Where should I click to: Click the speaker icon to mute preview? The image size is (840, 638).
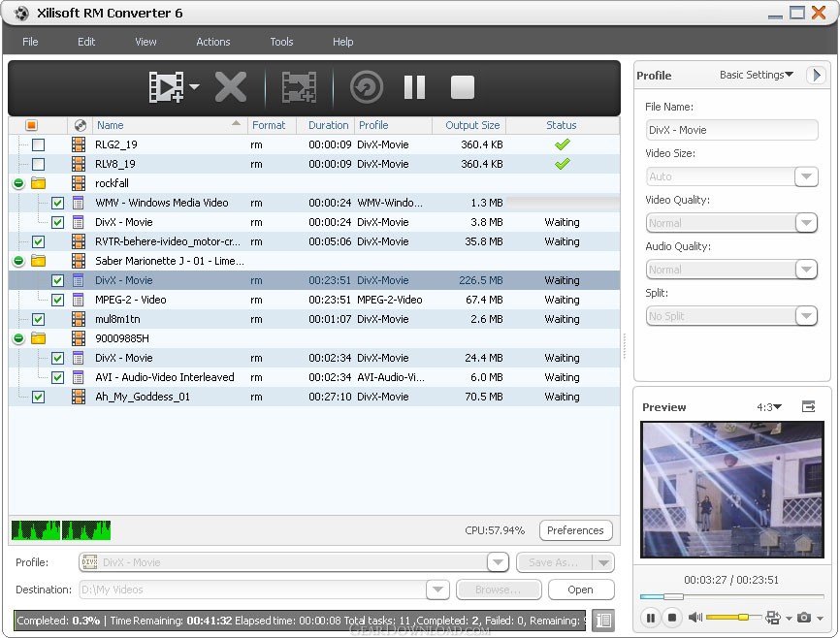695,618
